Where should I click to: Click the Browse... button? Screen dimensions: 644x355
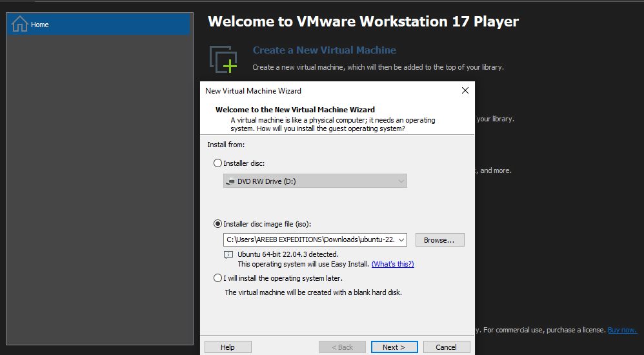(x=439, y=240)
